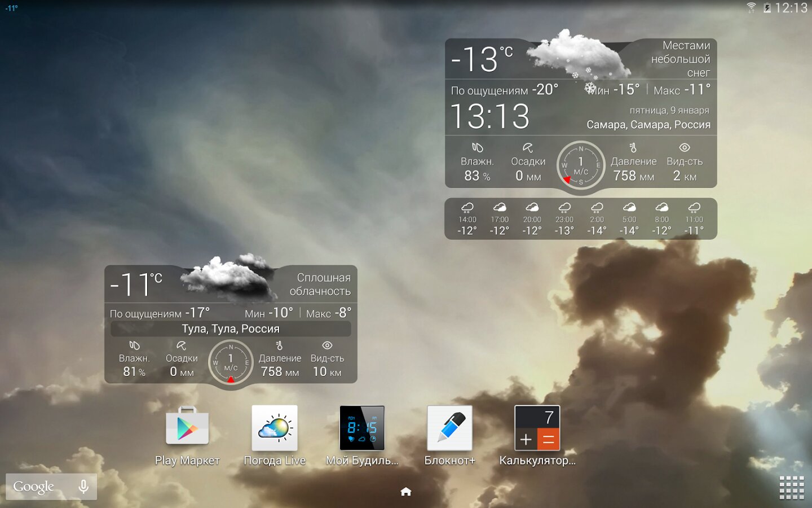Launch the Калькулятор calculator app
Screen dimensions: 812x508
537,428
